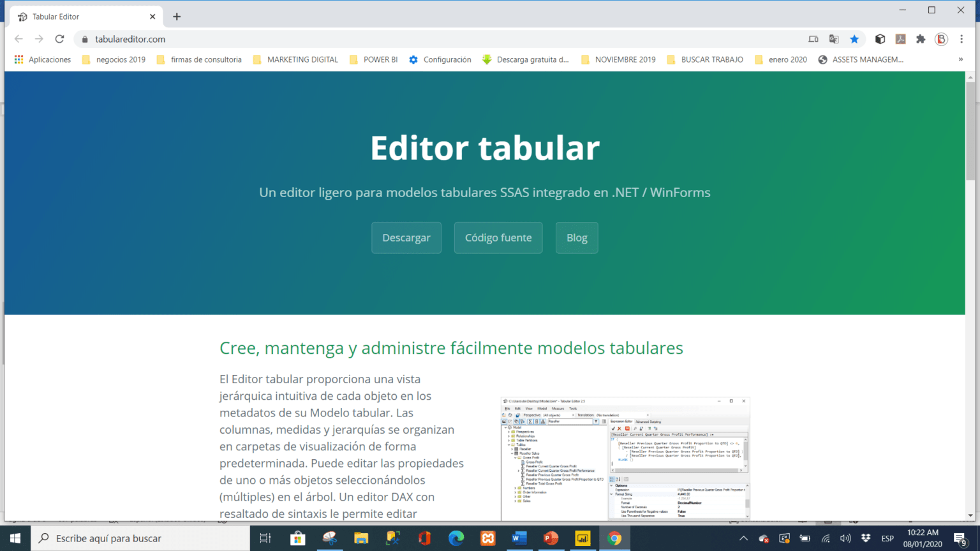This screenshot has width=980, height=551.
Task: Toggle the speaker volume icon in tray
Action: pyautogui.click(x=846, y=538)
